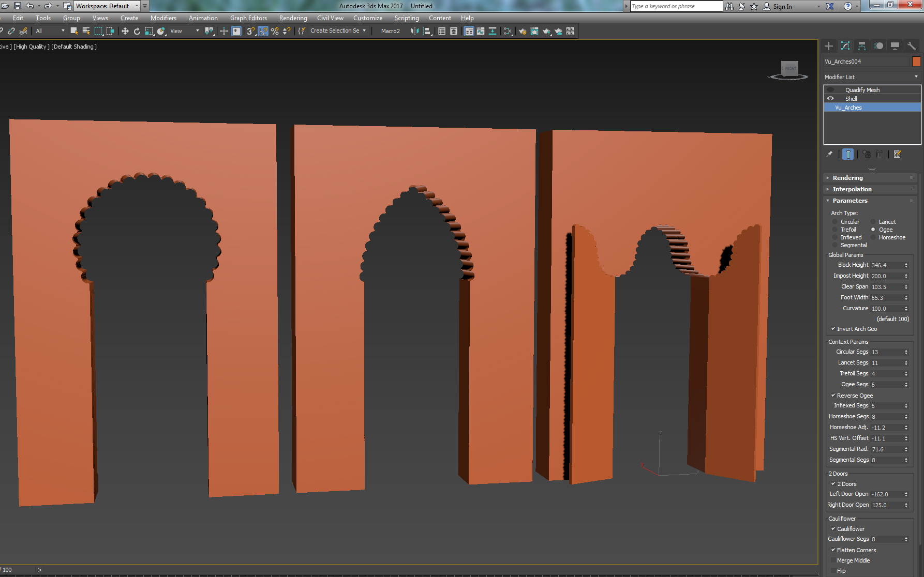Open the Utilities panel via the wrench icon
This screenshot has height=577, width=924.
pyautogui.click(x=911, y=45)
